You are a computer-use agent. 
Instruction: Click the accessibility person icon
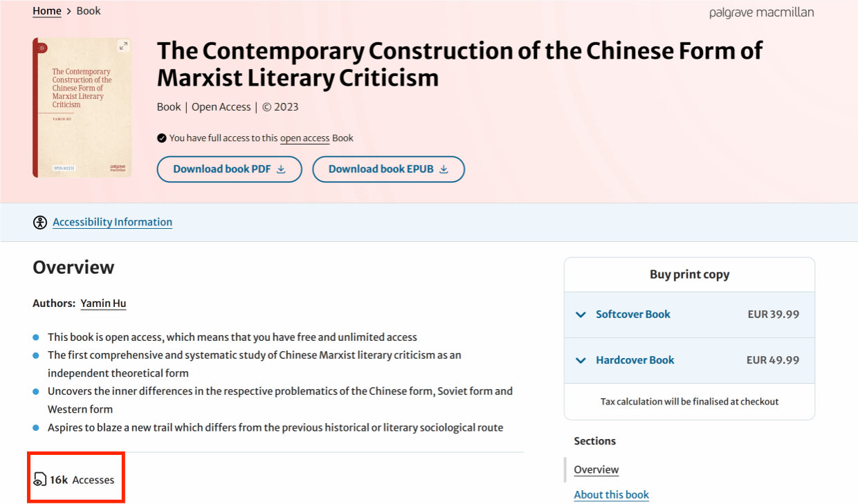pyautogui.click(x=40, y=222)
